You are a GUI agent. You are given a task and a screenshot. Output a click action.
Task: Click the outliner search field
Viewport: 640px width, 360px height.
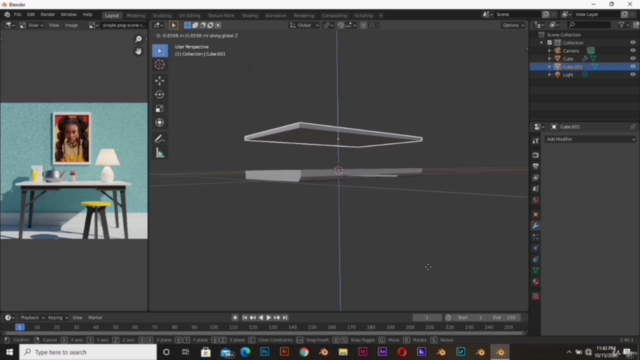click(589, 25)
